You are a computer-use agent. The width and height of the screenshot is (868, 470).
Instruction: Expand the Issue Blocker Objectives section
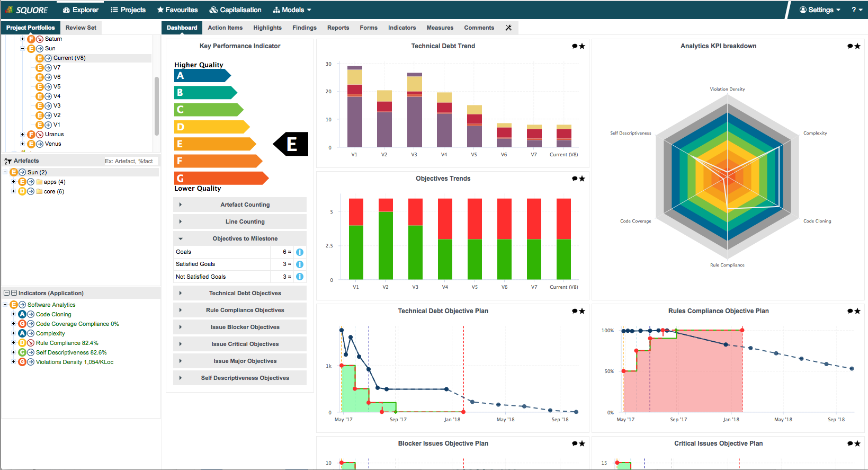coord(240,327)
